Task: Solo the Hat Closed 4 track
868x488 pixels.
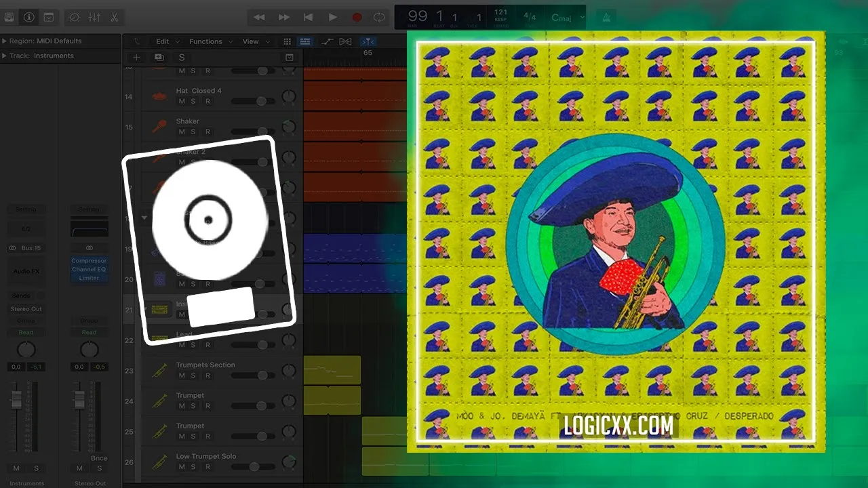Action: tap(193, 101)
